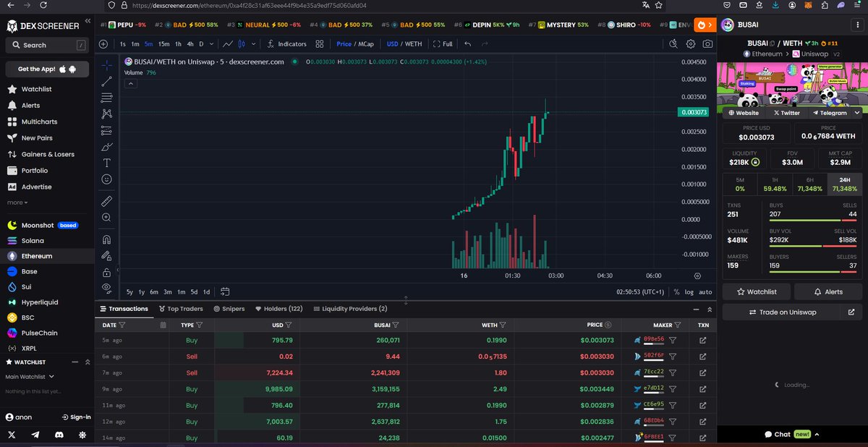Select the Transactions tab

pyautogui.click(x=124, y=309)
